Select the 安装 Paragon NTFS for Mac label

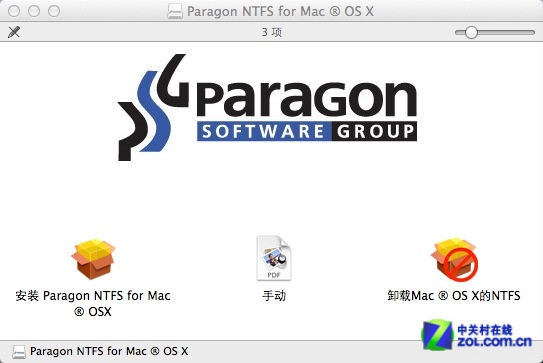point(93,303)
